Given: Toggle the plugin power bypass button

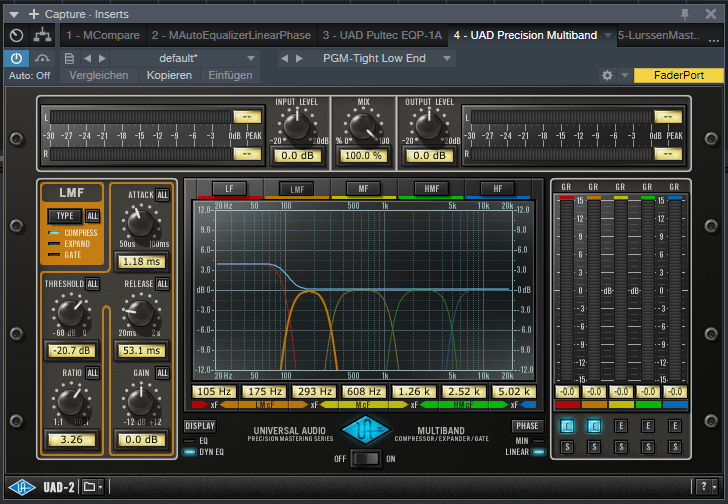Looking at the screenshot, I should point(16,58).
